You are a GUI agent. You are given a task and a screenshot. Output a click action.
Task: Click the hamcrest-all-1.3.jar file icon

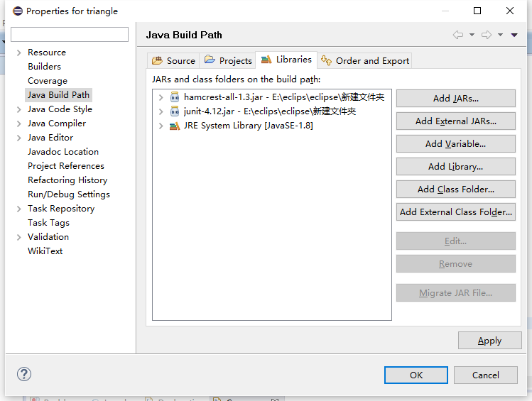pyautogui.click(x=175, y=97)
